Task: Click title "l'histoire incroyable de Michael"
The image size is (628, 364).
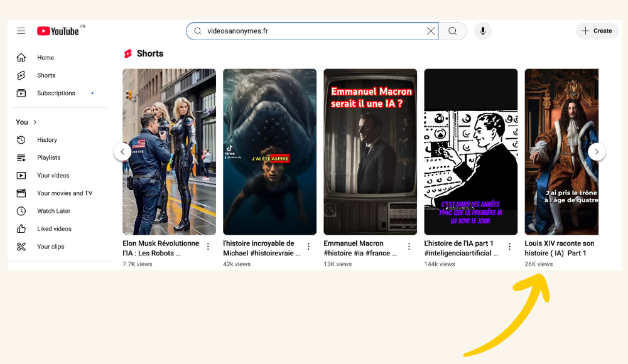Action: [x=261, y=249]
